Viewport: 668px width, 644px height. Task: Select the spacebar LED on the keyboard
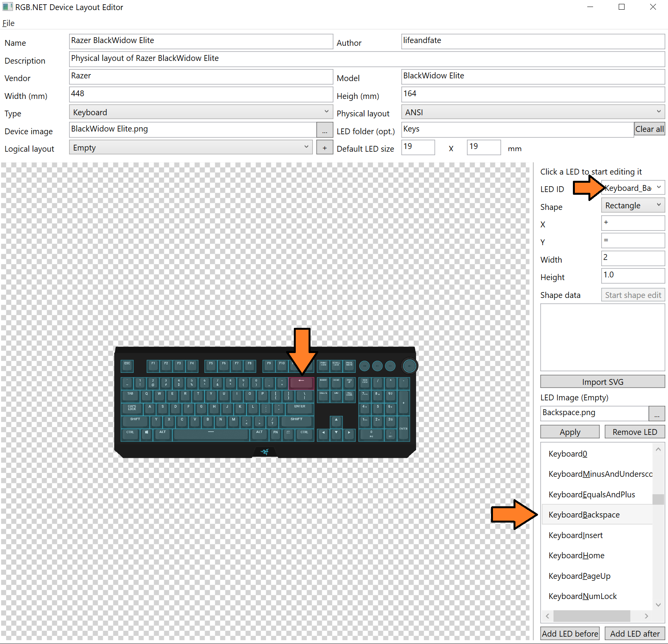(211, 435)
